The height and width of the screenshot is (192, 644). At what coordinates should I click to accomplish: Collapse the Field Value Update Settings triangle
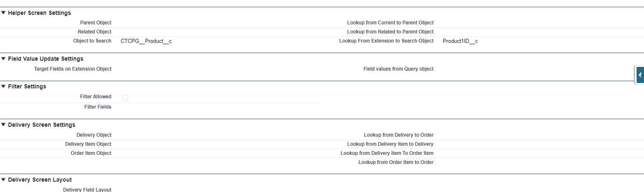click(x=3, y=59)
